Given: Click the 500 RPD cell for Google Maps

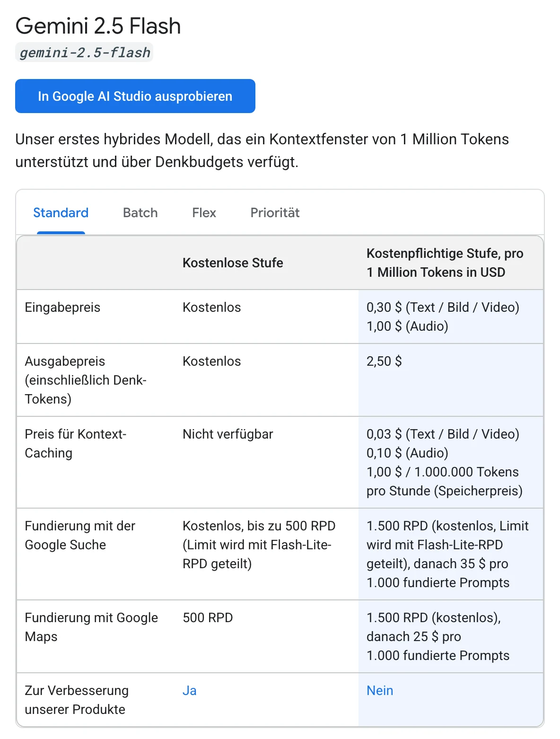Looking at the screenshot, I should click(x=208, y=618).
